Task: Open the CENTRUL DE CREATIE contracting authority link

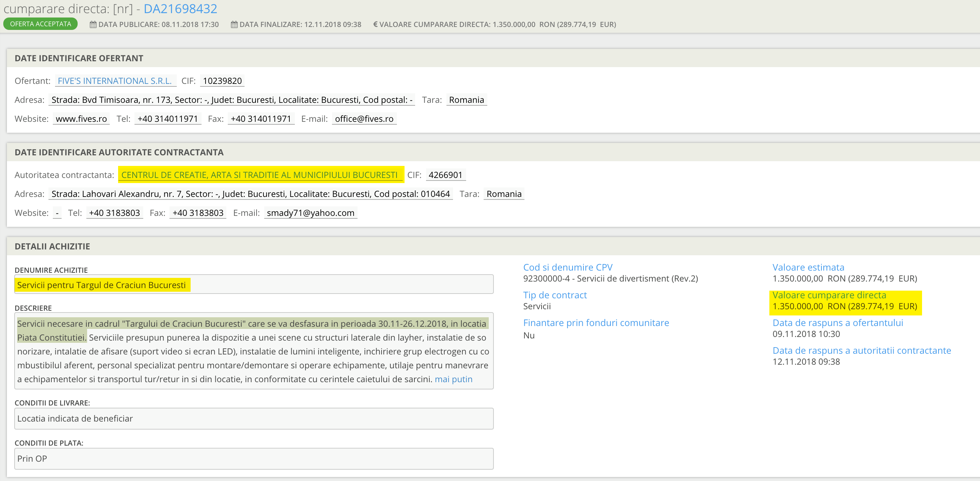Action: tap(259, 175)
